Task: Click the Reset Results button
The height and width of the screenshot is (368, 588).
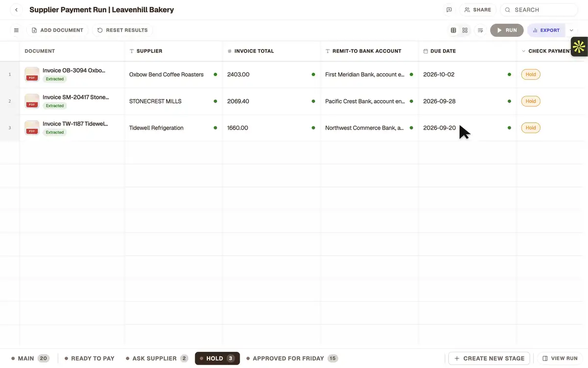Action: (122, 30)
